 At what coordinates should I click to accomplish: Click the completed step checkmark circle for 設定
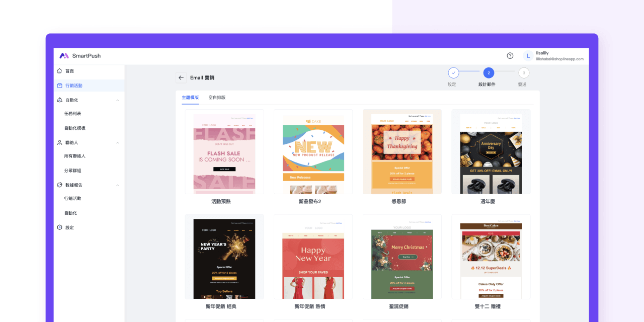[x=453, y=73]
